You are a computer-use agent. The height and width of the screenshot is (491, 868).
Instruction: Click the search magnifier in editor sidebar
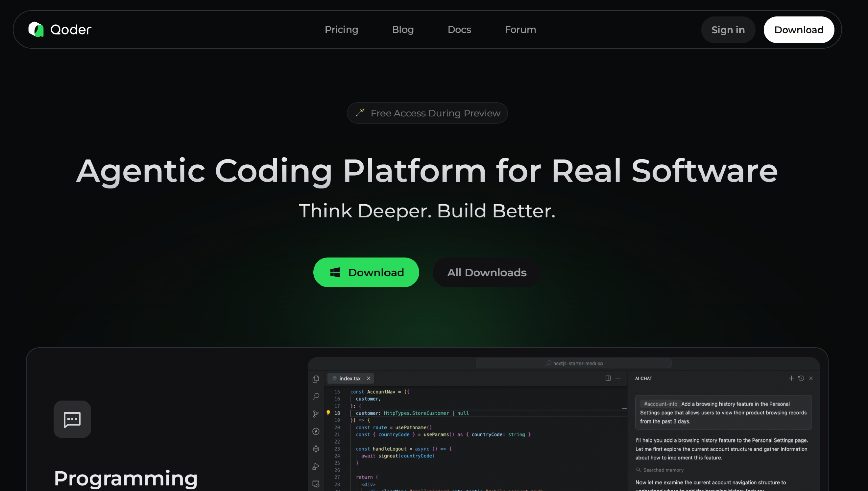316,396
